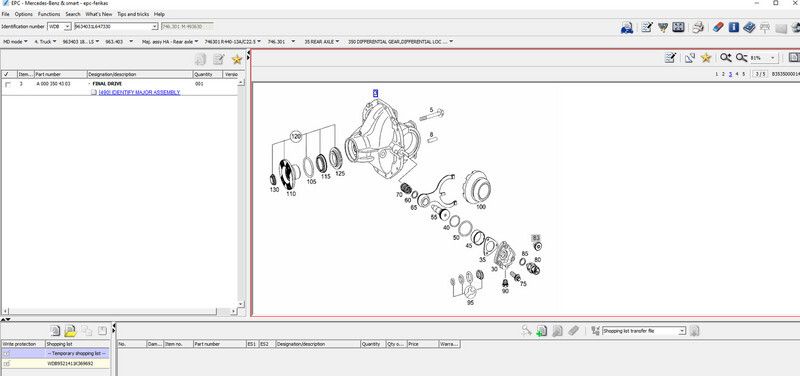Open the What's New menu
The width and height of the screenshot is (800, 376).
(x=98, y=14)
